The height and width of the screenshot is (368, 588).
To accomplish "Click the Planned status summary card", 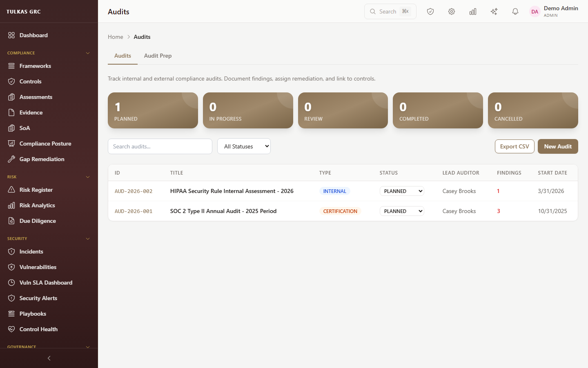I will pos(153,110).
